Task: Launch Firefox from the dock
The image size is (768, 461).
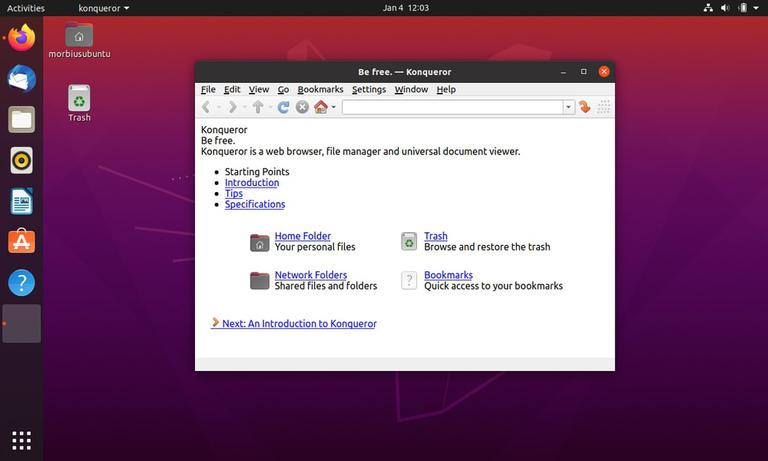Action: coord(22,38)
